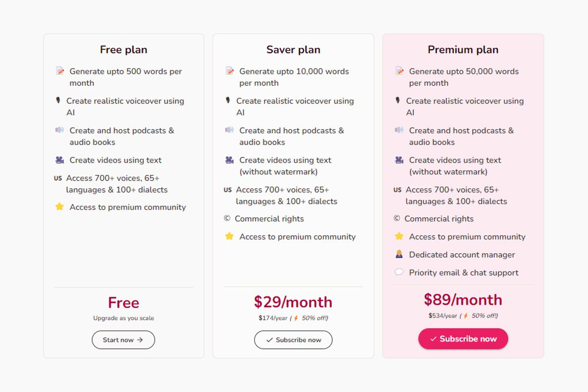This screenshot has width=588, height=392.
Task: Click the Free plan heading
Action: 123,49
